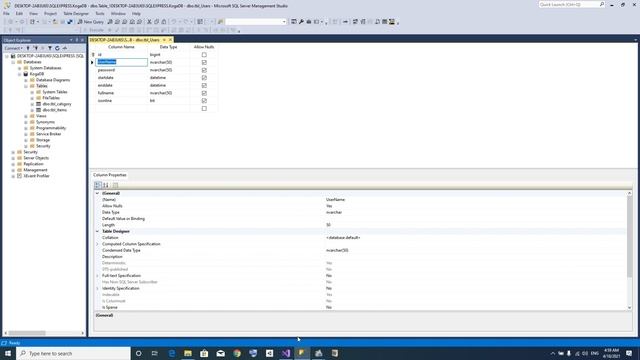640x360 pixels.
Task: Click the Paste icon in toolbar
Action: (x=164, y=22)
